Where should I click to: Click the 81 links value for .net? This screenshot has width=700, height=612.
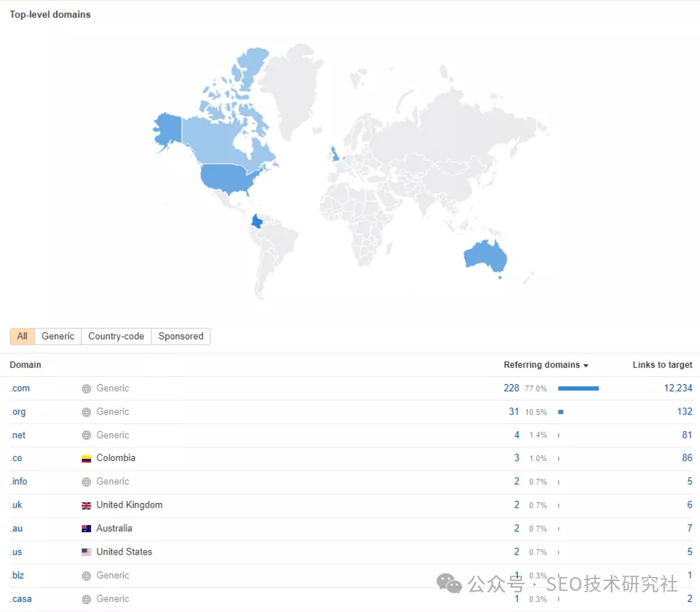[687, 435]
